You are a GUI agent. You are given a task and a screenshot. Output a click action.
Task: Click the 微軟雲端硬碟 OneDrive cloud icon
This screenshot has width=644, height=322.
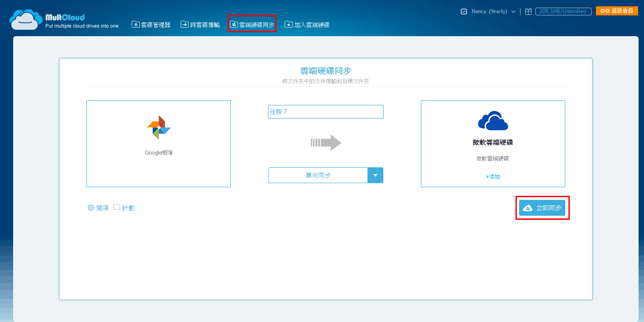point(493,121)
